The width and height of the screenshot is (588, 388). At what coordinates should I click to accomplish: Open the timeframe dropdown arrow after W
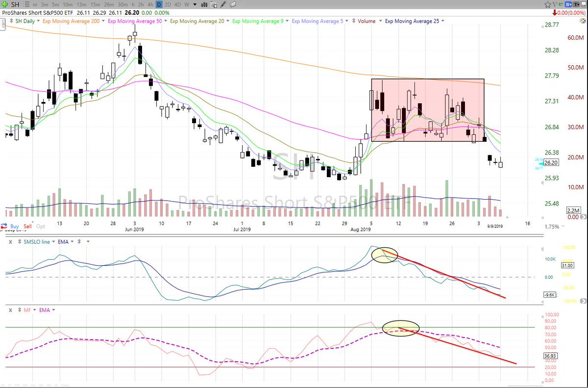196,4
